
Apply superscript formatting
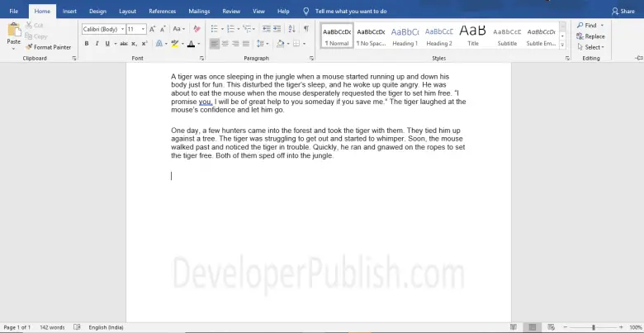click(144, 44)
